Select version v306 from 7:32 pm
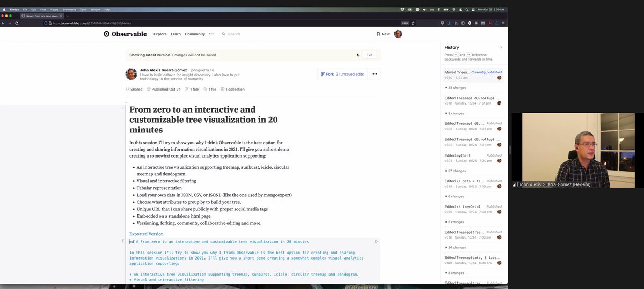644x289 pixels. [x=473, y=126]
